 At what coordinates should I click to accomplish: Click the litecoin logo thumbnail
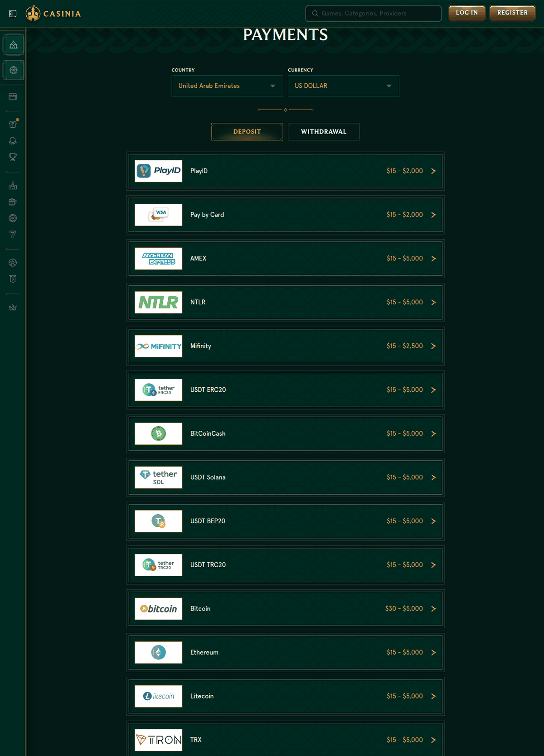pyautogui.click(x=159, y=696)
